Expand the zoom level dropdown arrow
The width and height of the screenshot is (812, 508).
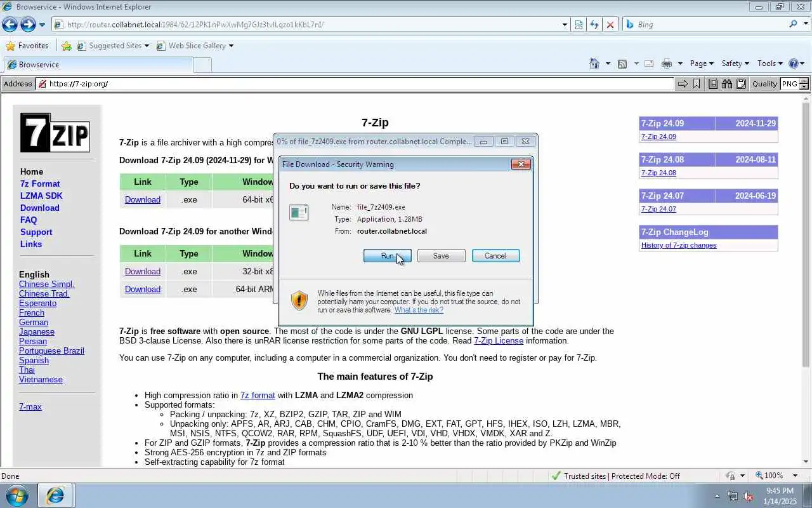[795, 476]
